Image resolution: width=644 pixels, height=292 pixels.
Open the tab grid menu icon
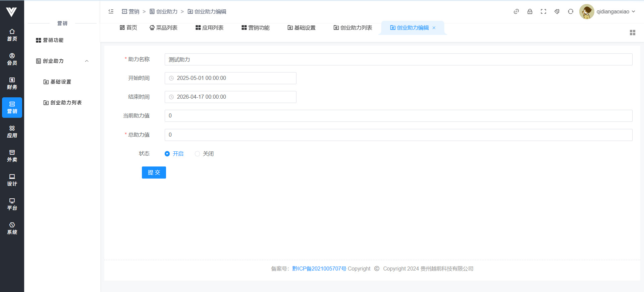[x=632, y=33]
